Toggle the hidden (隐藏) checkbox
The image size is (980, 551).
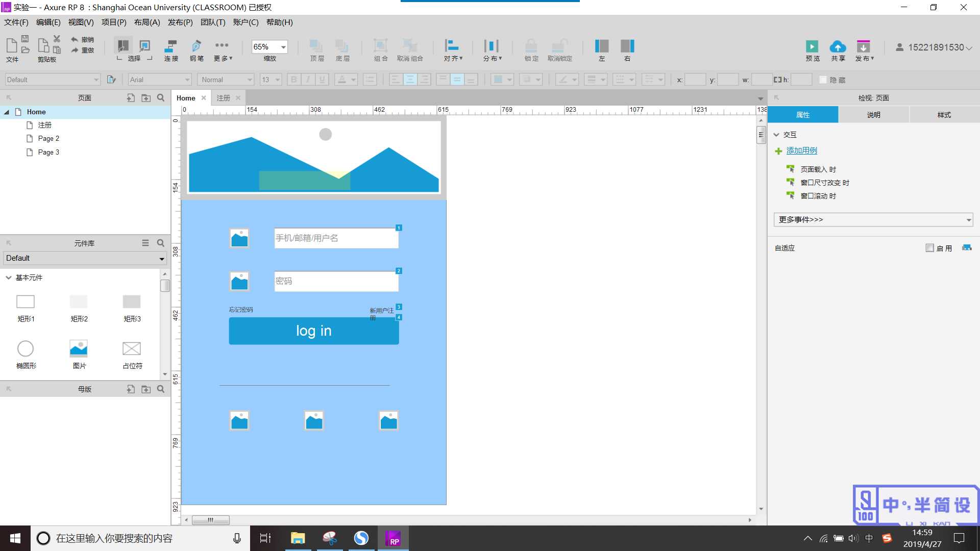823,80
